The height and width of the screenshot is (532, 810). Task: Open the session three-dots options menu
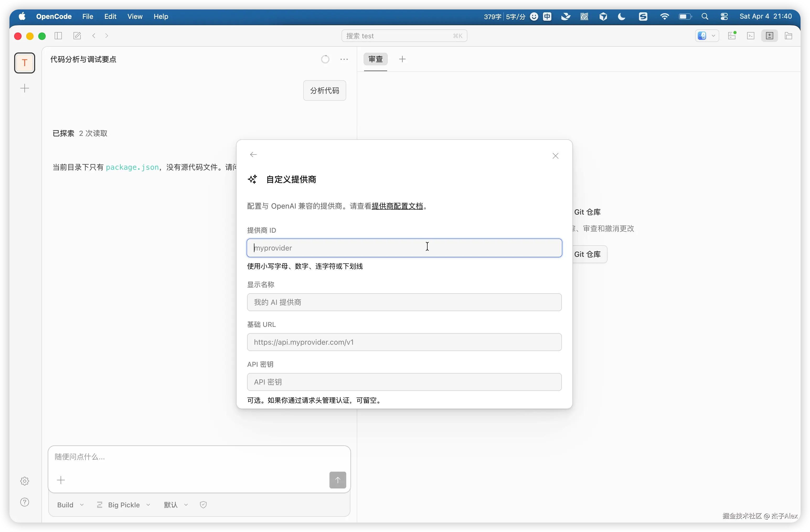pyautogui.click(x=344, y=59)
